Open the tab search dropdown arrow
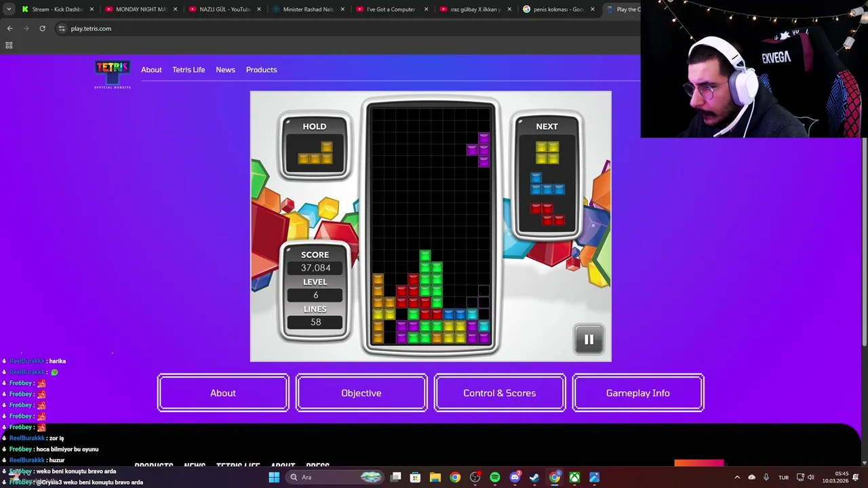868x488 pixels. tap(9, 9)
